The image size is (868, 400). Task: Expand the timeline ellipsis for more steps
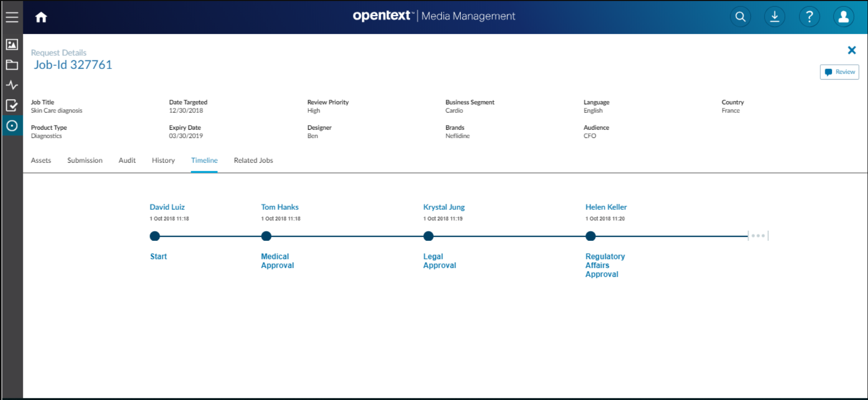tap(758, 236)
